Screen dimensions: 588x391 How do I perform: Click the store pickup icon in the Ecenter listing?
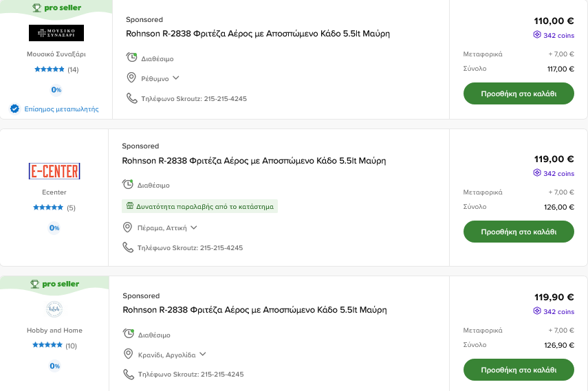click(x=129, y=206)
